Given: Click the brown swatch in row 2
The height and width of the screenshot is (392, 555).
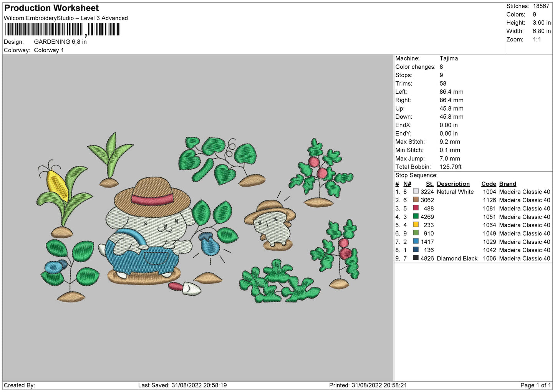Looking at the screenshot, I should [x=416, y=200].
